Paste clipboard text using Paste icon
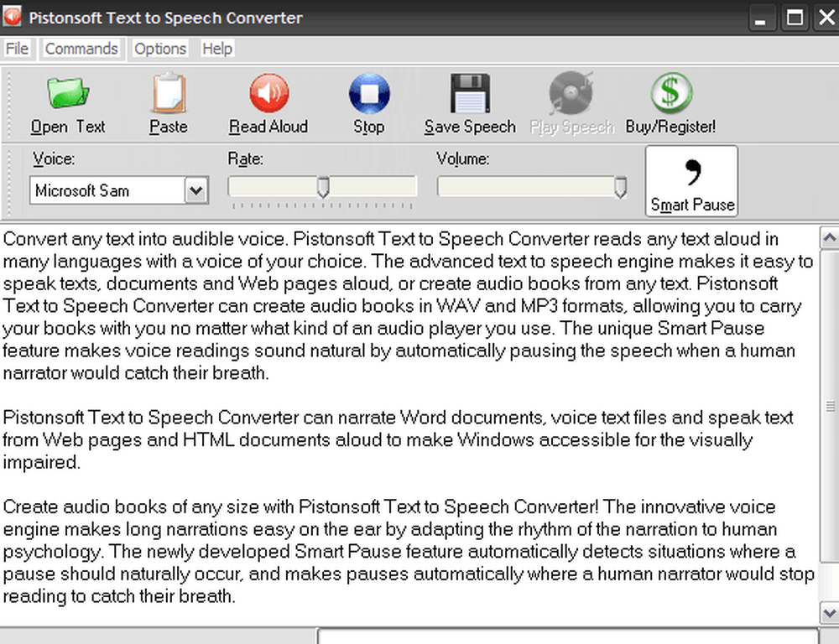This screenshot has height=644, width=839. 169,104
